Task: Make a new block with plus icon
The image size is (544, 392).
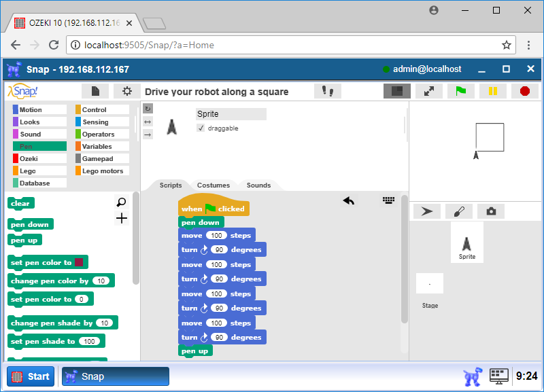Action: pos(122,218)
